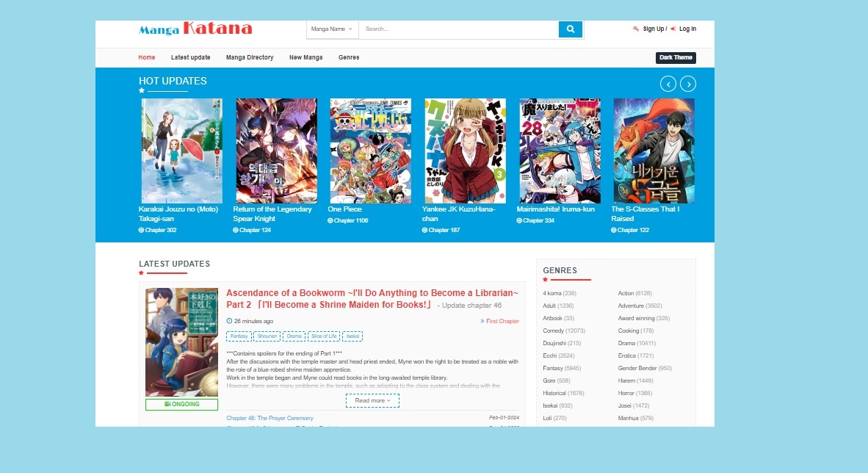Go to previous hot updates slide
Viewport: 868px width, 473px height.
[x=668, y=84]
